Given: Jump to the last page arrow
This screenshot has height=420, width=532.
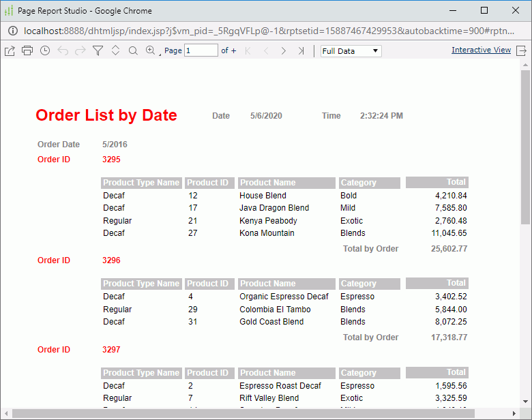Looking at the screenshot, I should (x=301, y=51).
